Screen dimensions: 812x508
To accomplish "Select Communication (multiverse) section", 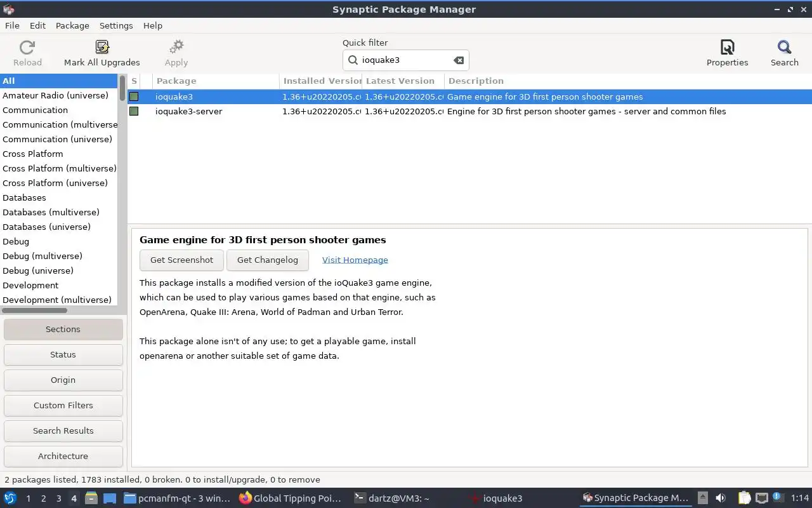I will 59,124.
